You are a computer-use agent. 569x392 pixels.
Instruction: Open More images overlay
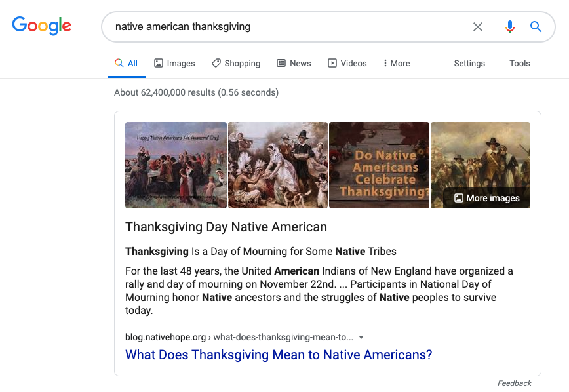tap(486, 198)
